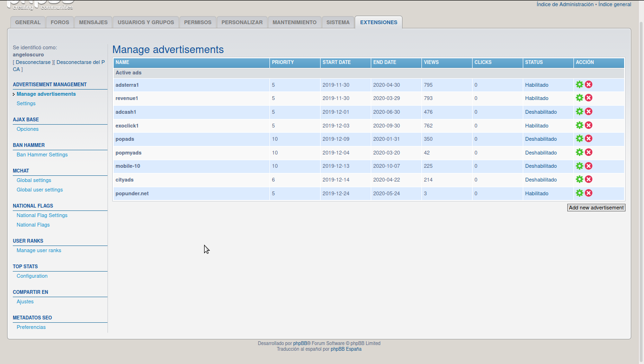Image resolution: width=644 pixels, height=364 pixels.
Task: Open edit gear icon for adcash1
Action: [579, 112]
